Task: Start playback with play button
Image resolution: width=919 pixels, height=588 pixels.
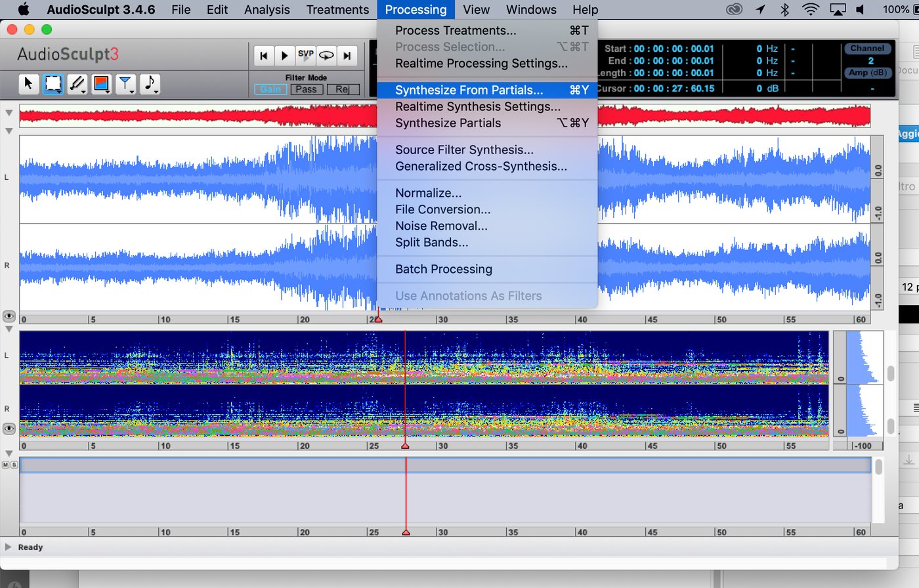Action: pyautogui.click(x=284, y=56)
